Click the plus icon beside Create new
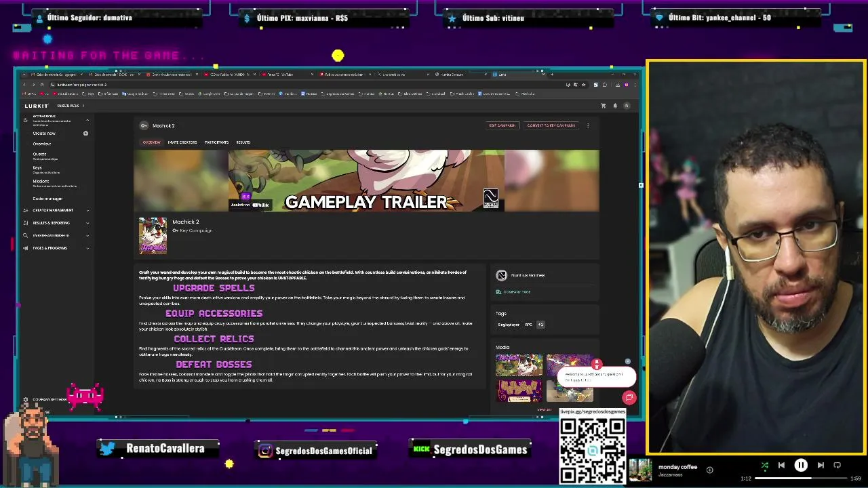This screenshot has height=488, width=868. click(85, 134)
